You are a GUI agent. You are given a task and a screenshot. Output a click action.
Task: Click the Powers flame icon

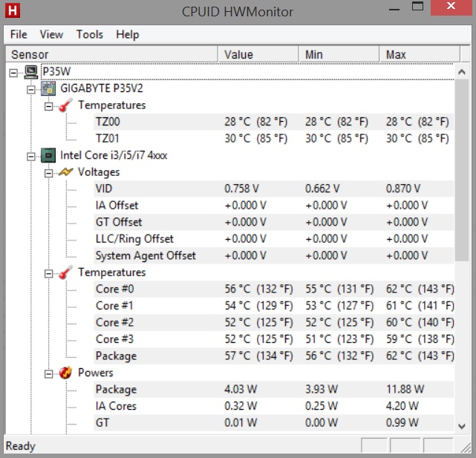pyautogui.click(x=65, y=373)
